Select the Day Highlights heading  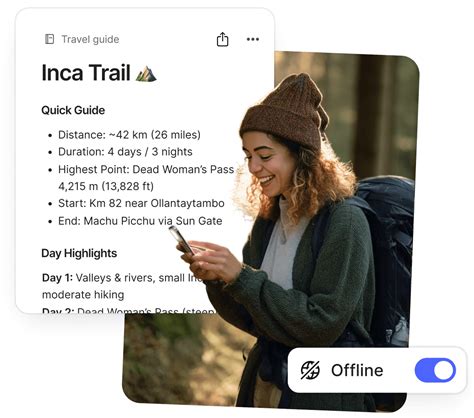[79, 253]
